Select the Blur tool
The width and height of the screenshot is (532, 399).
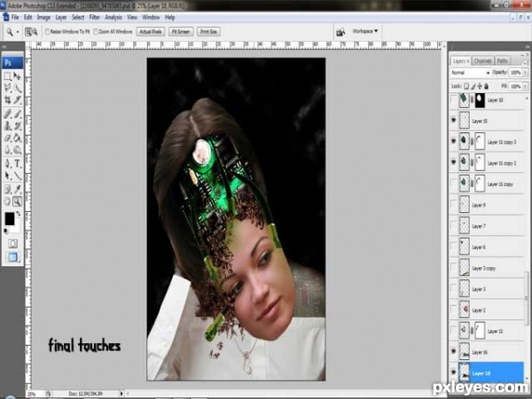(x=7, y=150)
